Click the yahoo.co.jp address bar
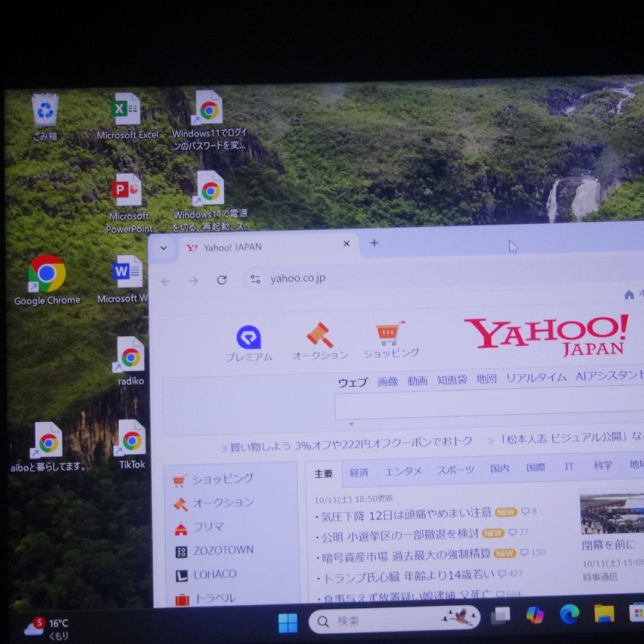 tap(298, 278)
